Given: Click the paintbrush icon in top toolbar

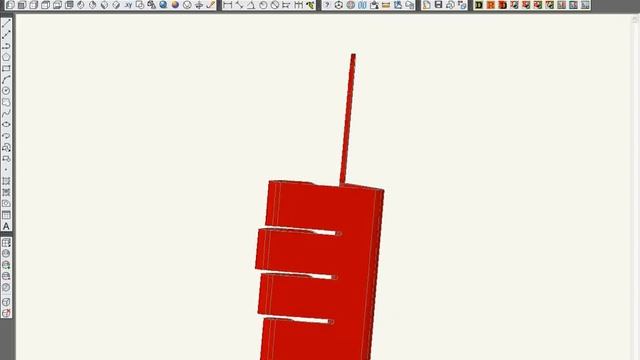Looking at the screenshot, I should 211,5.
